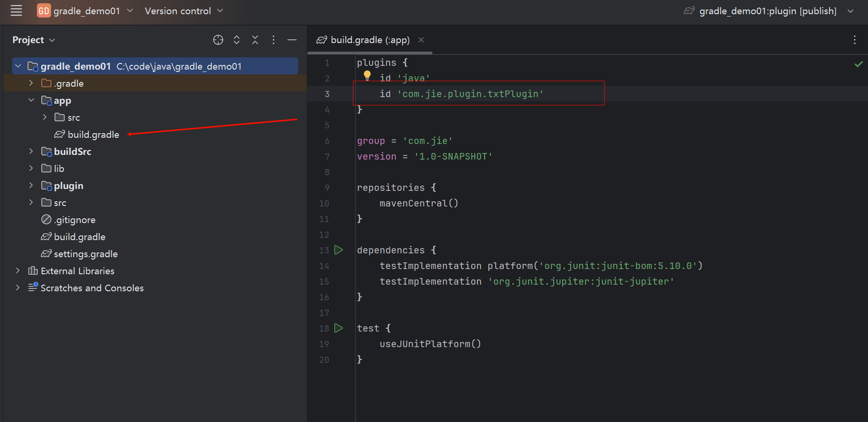Click root-level src folder row
The height and width of the screenshot is (422, 868).
(x=155, y=203)
